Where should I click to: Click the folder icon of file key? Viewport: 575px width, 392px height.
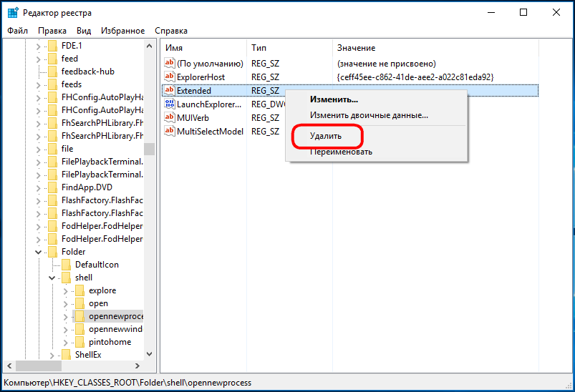(x=53, y=149)
